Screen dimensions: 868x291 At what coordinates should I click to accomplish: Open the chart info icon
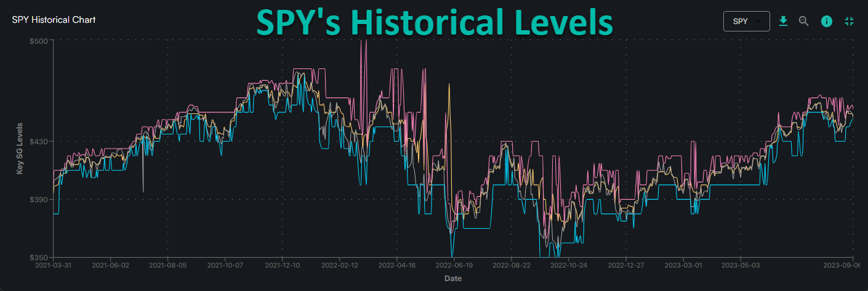pyautogui.click(x=827, y=21)
